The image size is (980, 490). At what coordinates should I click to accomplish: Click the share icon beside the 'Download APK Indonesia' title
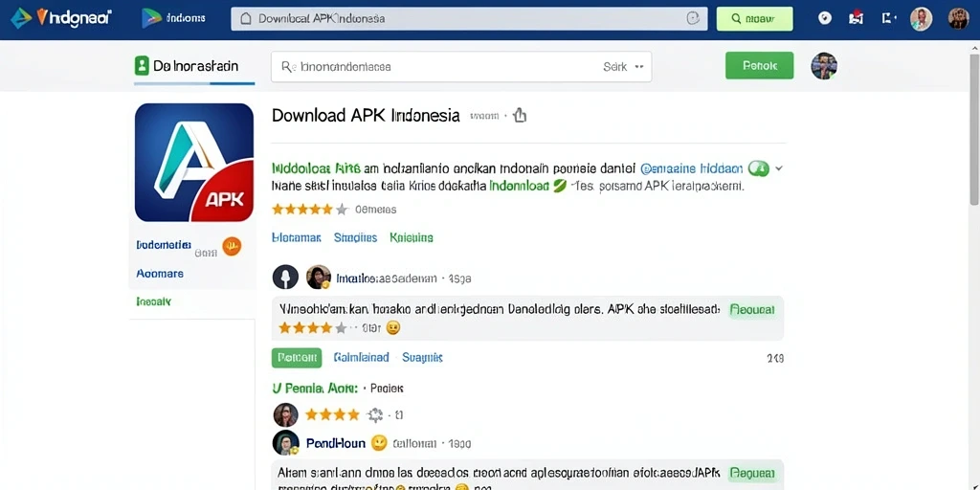pos(520,116)
